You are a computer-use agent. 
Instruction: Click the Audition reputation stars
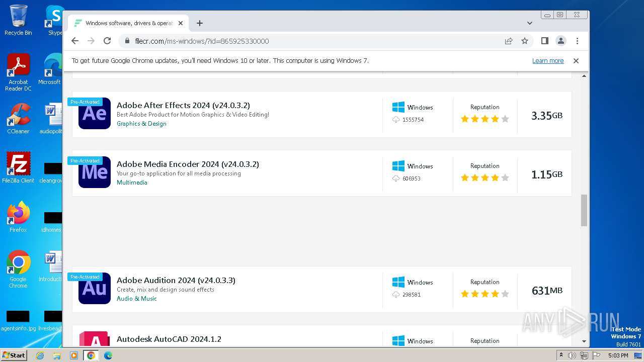coord(485,294)
